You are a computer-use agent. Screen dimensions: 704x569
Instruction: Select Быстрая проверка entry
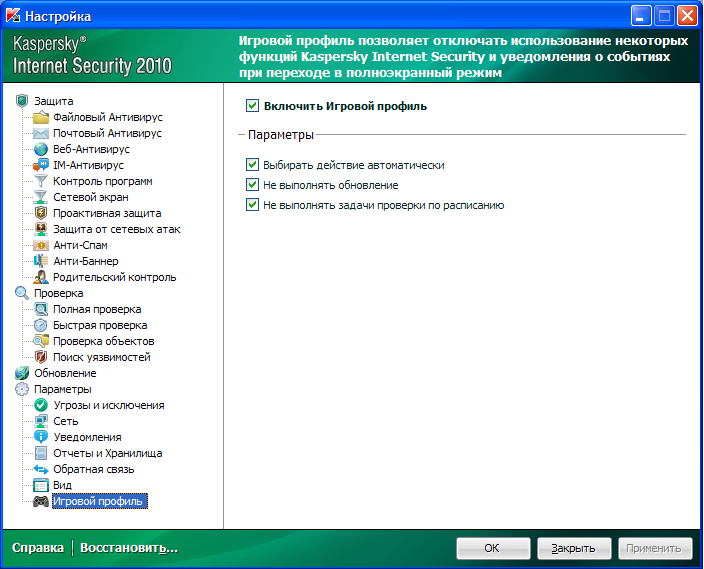(x=100, y=325)
